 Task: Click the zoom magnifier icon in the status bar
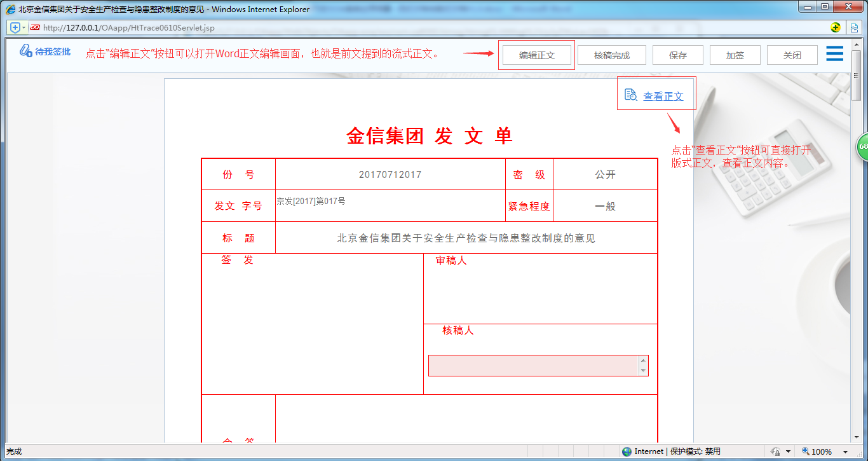(x=806, y=451)
